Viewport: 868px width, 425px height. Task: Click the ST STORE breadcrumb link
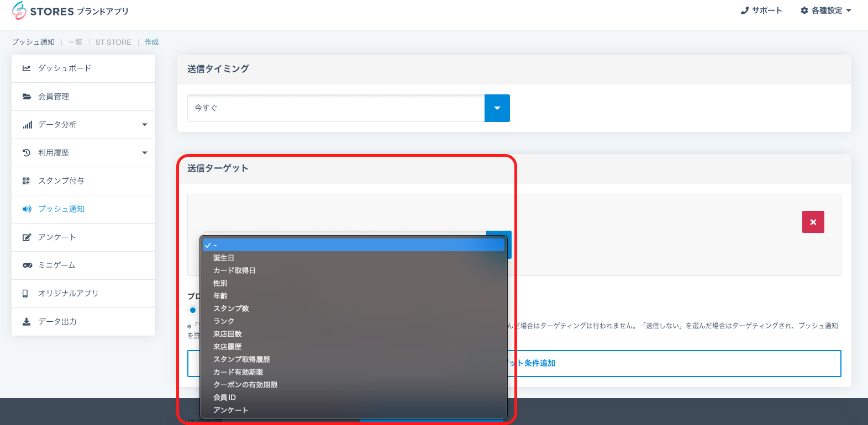[113, 42]
